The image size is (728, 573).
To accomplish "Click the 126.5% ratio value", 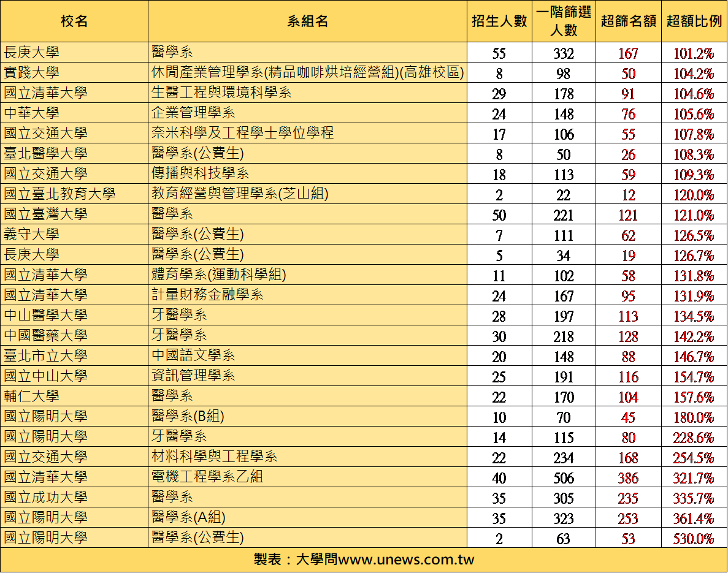I will tap(694, 236).
